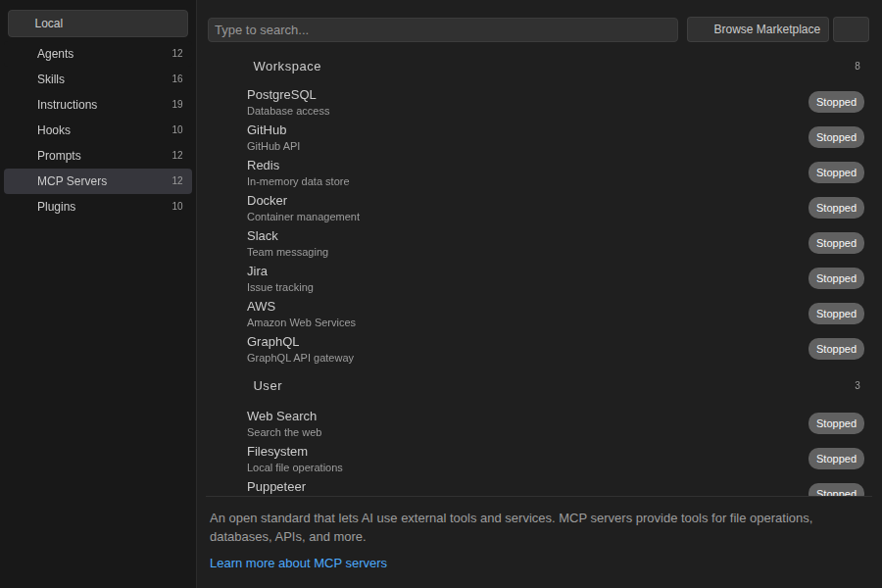Collapse the Workspace section header
Viewport: 882px width, 588px height.
click(538, 67)
